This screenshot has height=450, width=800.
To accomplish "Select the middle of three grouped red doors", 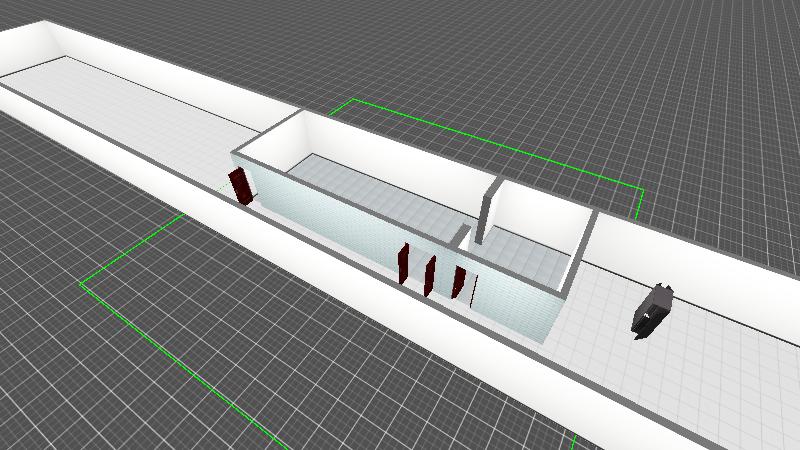I will 430,276.
